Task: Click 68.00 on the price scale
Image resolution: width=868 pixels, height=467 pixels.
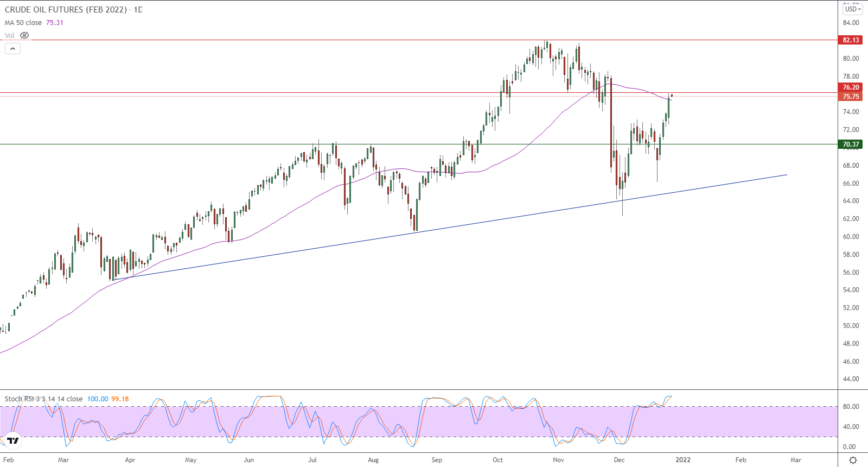Action: click(x=851, y=166)
